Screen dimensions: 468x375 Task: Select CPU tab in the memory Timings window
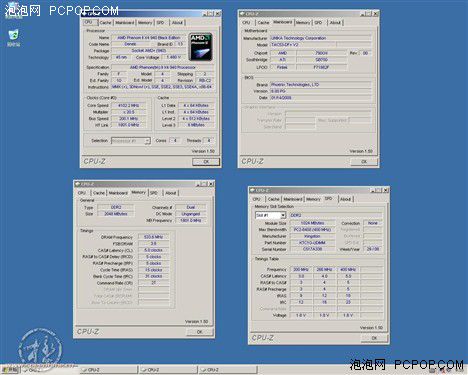coord(82,193)
